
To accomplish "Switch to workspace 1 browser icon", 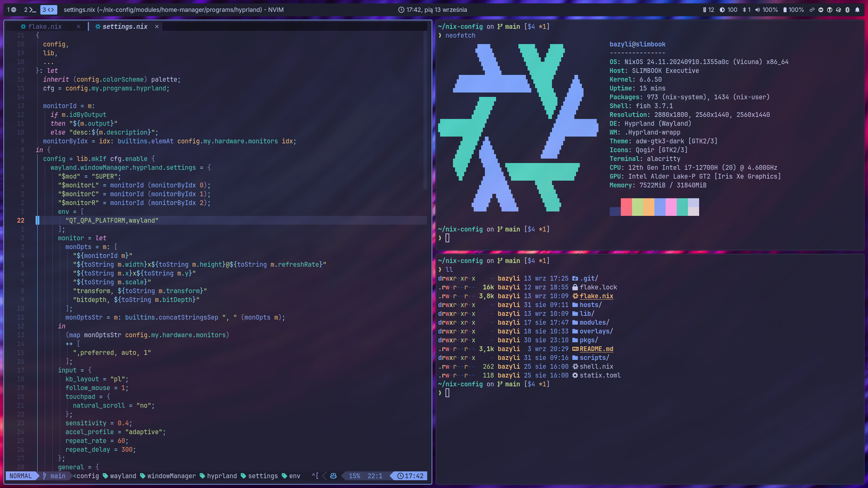I will 12,10.
